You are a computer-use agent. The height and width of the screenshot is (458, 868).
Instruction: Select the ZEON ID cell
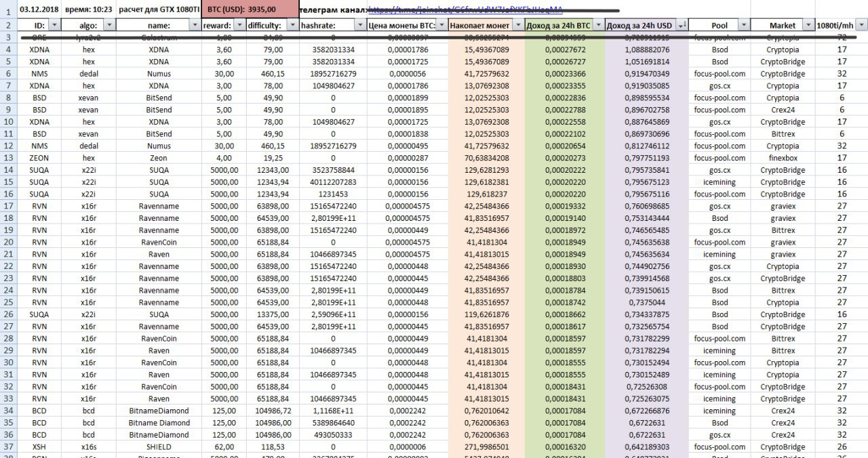[x=39, y=158]
